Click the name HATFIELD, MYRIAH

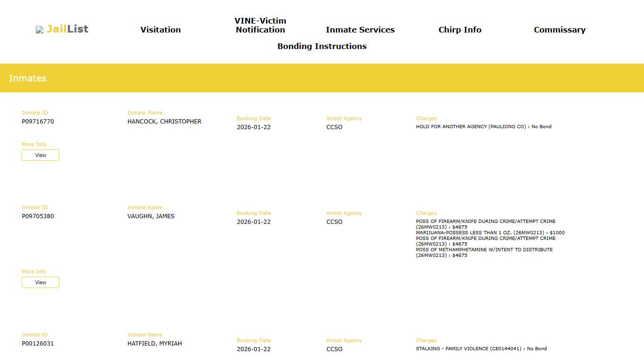point(155,344)
